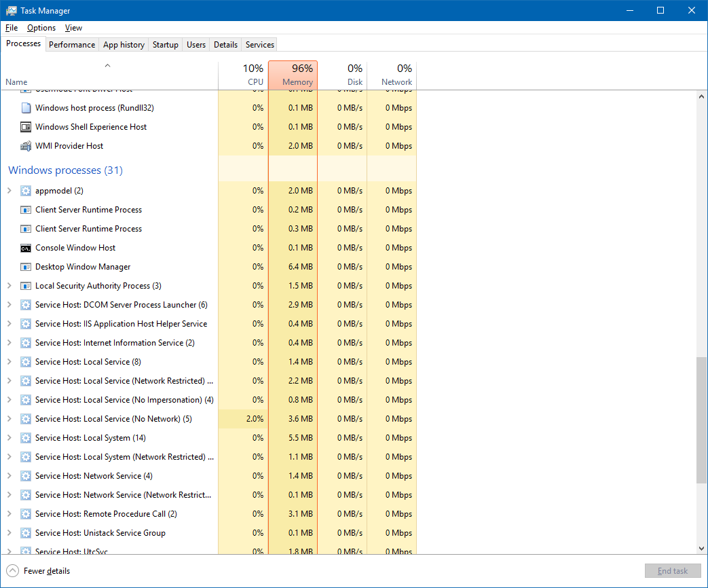Click the Service Host: Local System (14) icon
Viewport: 708px width, 588px height.
(26, 438)
